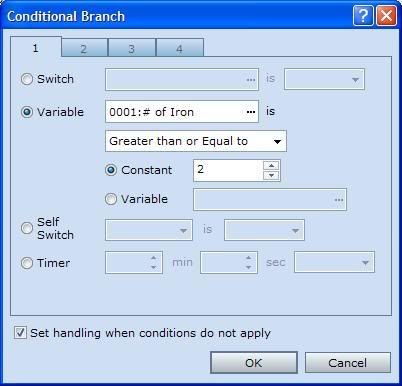Increase the Constant value with up arrow
Viewport: 402px width, 386px height.
[271, 166]
